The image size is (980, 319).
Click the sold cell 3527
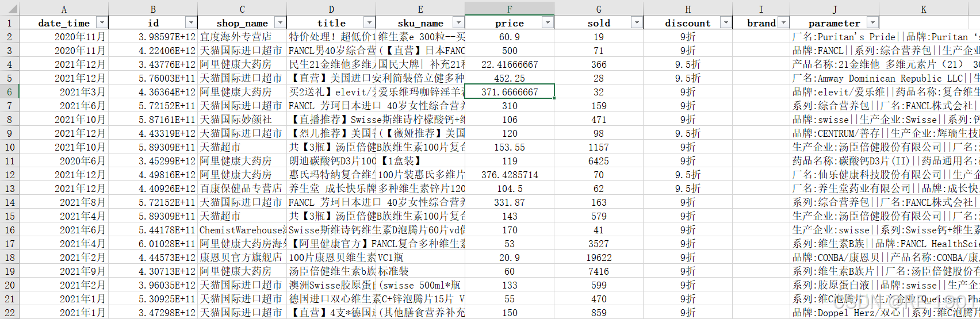[x=599, y=244]
